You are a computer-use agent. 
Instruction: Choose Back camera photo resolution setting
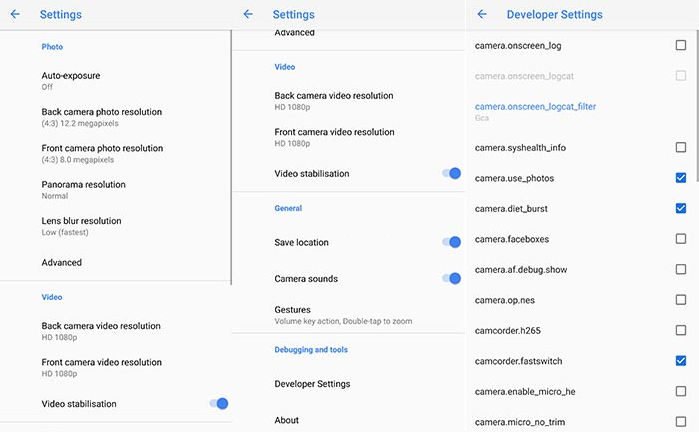coord(101,117)
